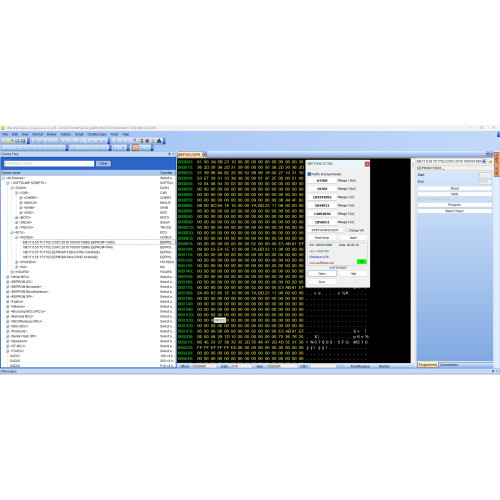Image resolution: width=500 pixels, height=500 pixels.
Task: Expand the CHERY tree node
Action: click(x=21, y=198)
